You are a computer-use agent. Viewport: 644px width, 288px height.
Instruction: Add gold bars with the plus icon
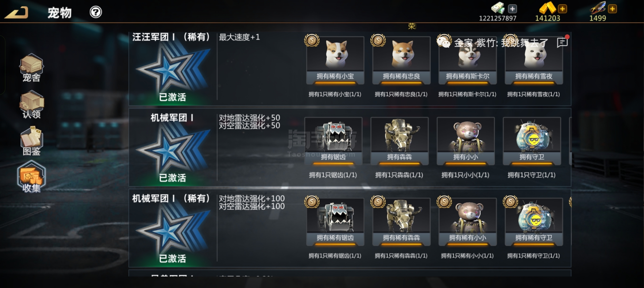pos(562,9)
